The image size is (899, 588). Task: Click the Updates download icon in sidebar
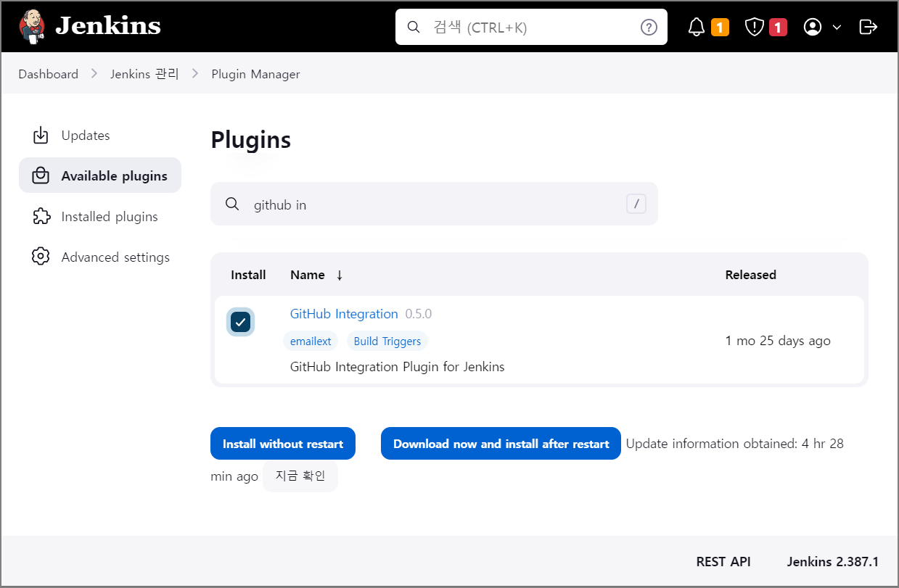point(41,136)
